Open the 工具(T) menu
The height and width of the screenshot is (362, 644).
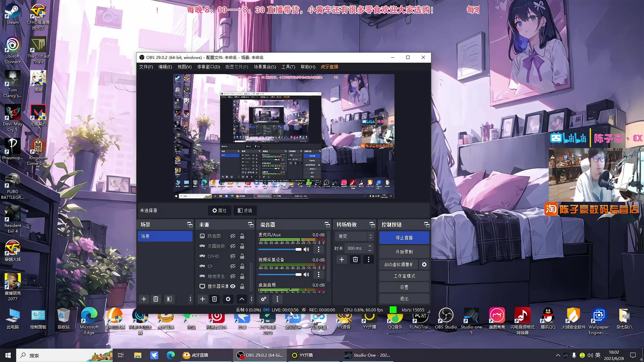coord(288,67)
